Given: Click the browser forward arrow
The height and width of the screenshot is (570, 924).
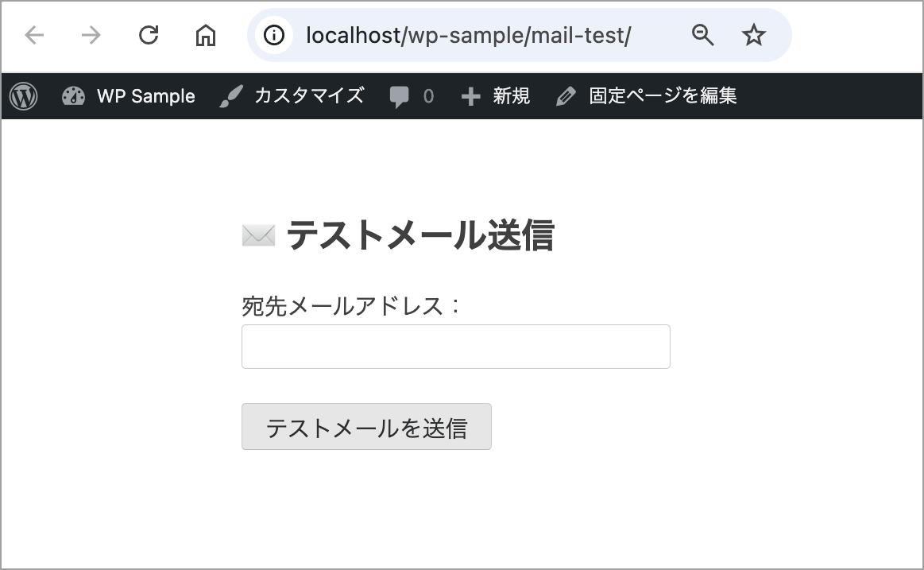Looking at the screenshot, I should click(91, 35).
